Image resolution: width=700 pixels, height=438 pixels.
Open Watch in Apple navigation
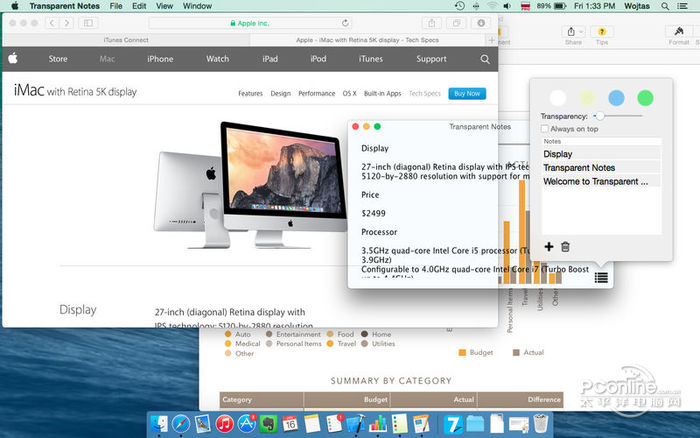(x=217, y=59)
